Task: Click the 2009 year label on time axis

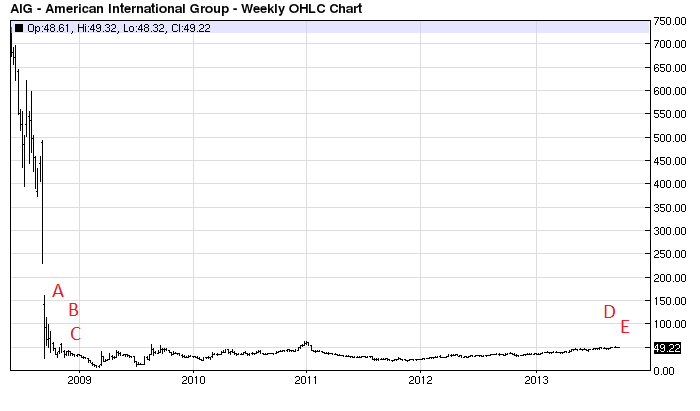Action: click(79, 380)
